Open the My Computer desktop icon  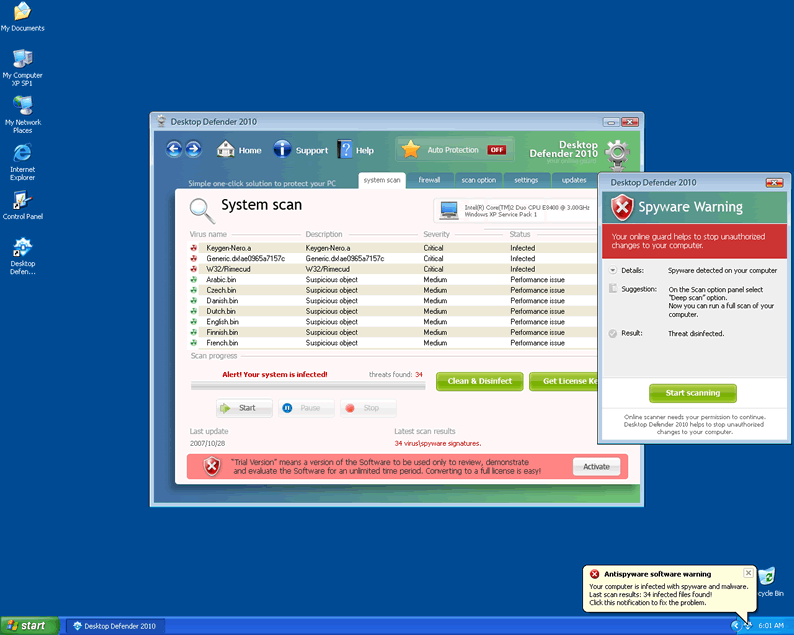(22, 59)
